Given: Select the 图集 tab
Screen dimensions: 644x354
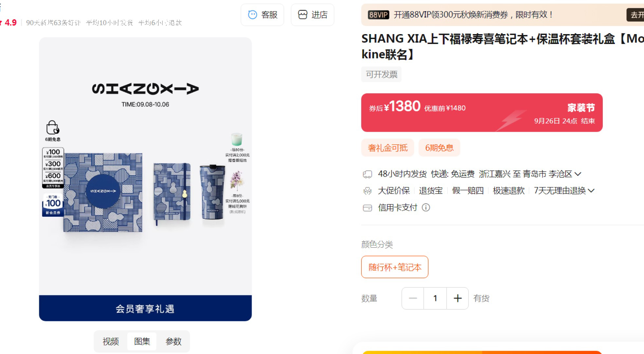Looking at the screenshot, I should coord(142,342).
